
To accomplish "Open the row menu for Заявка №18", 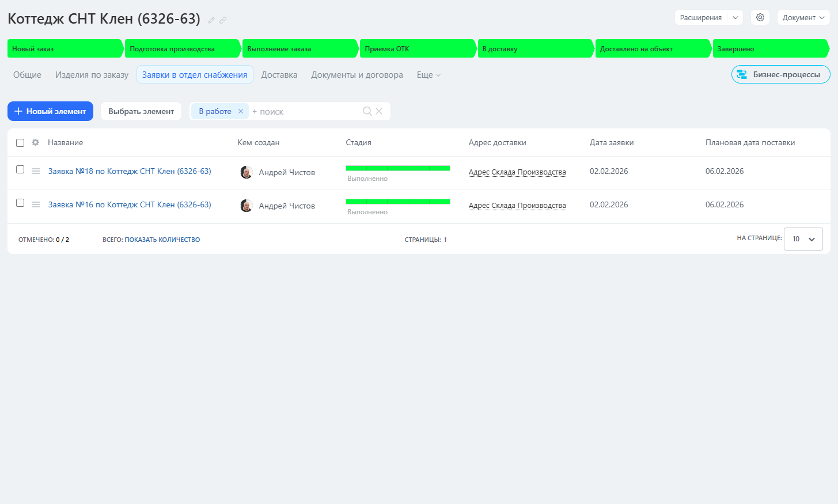I will click(x=36, y=171).
